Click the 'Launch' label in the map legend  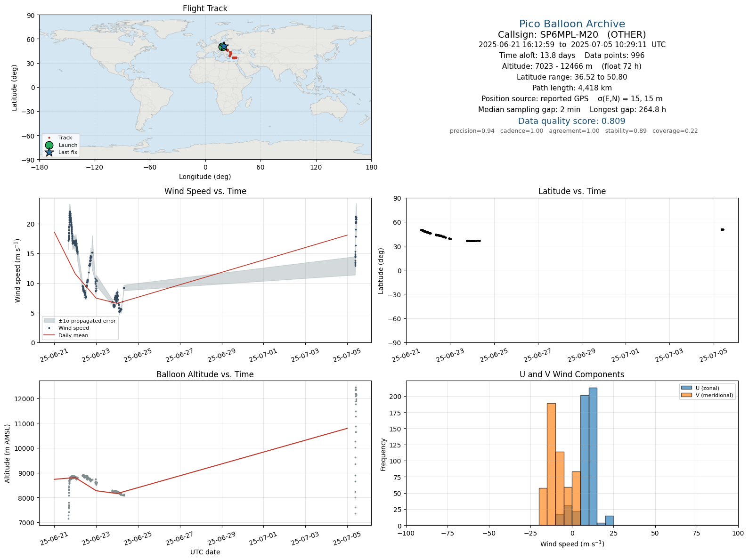[x=68, y=145]
